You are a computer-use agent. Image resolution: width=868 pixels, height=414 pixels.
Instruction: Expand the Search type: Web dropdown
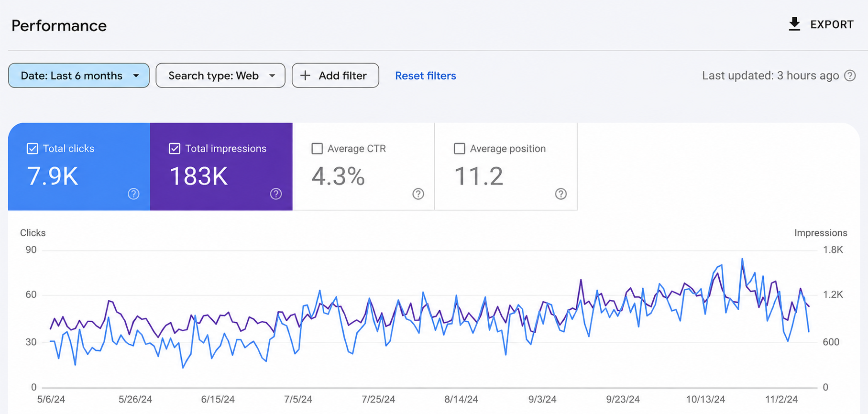(x=220, y=76)
